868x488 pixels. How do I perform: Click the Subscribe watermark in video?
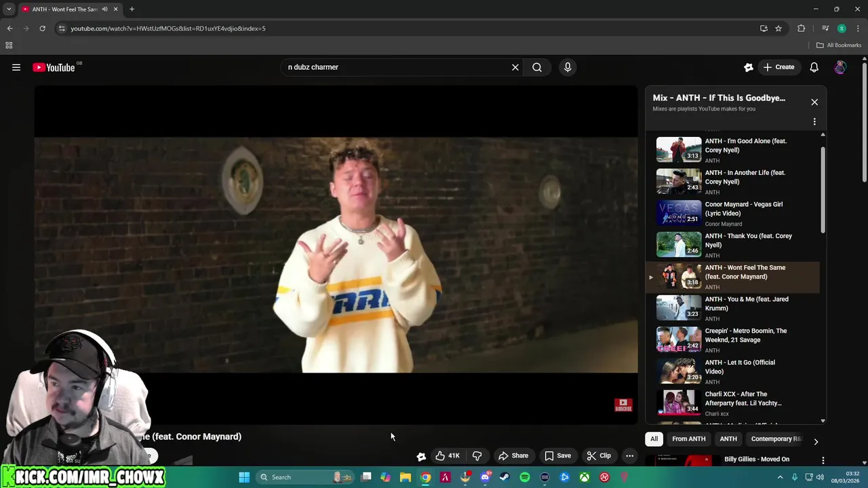click(623, 405)
